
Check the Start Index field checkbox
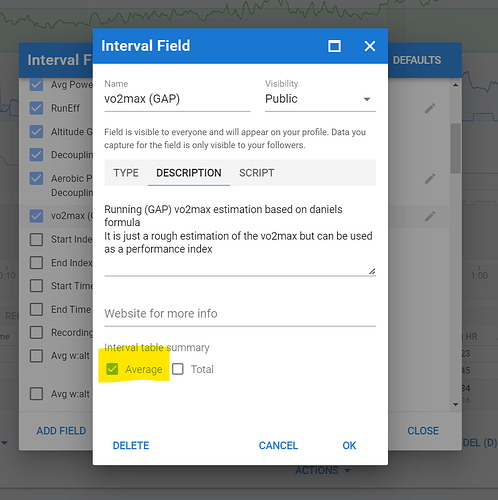36,239
